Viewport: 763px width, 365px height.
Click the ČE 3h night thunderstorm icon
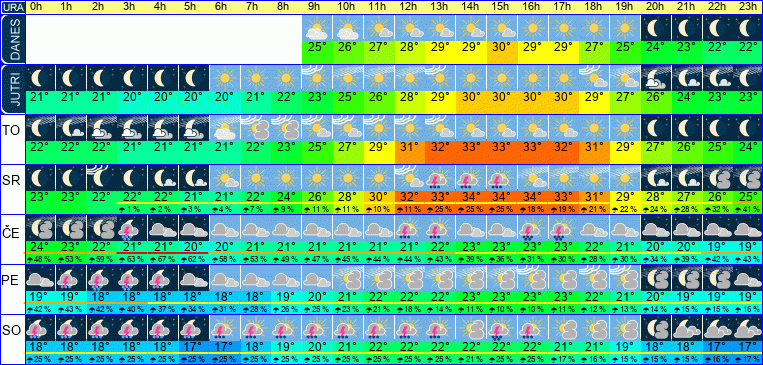[x=132, y=227]
